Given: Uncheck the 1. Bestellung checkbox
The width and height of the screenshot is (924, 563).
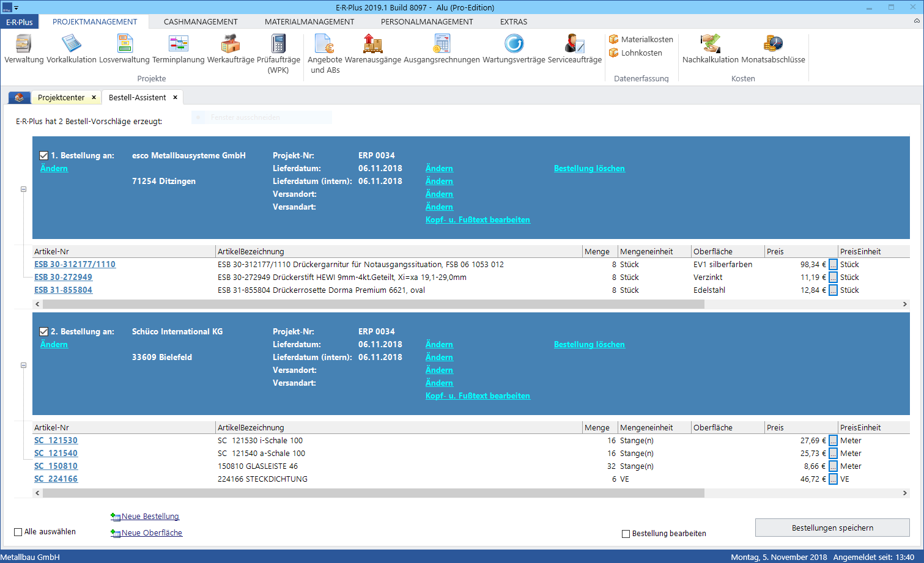Looking at the screenshot, I should (43, 155).
